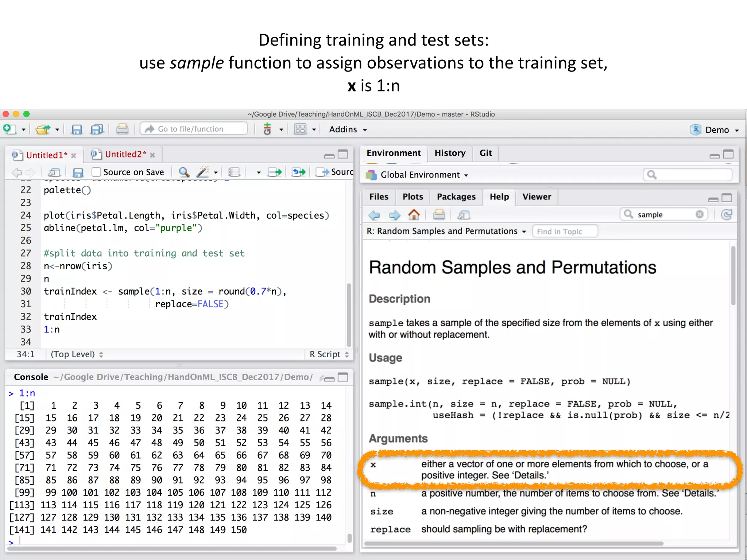Show help in new window
747x560 pixels.
click(463, 215)
